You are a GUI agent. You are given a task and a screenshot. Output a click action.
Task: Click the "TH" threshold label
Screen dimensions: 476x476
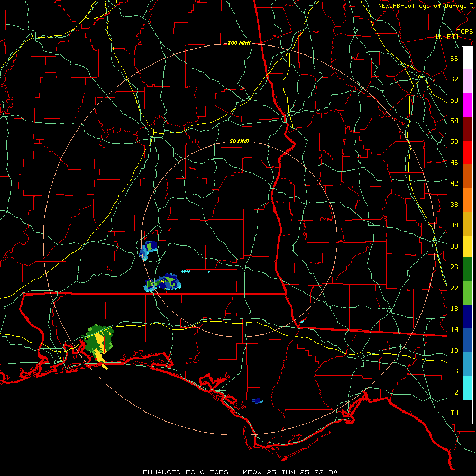(x=454, y=413)
